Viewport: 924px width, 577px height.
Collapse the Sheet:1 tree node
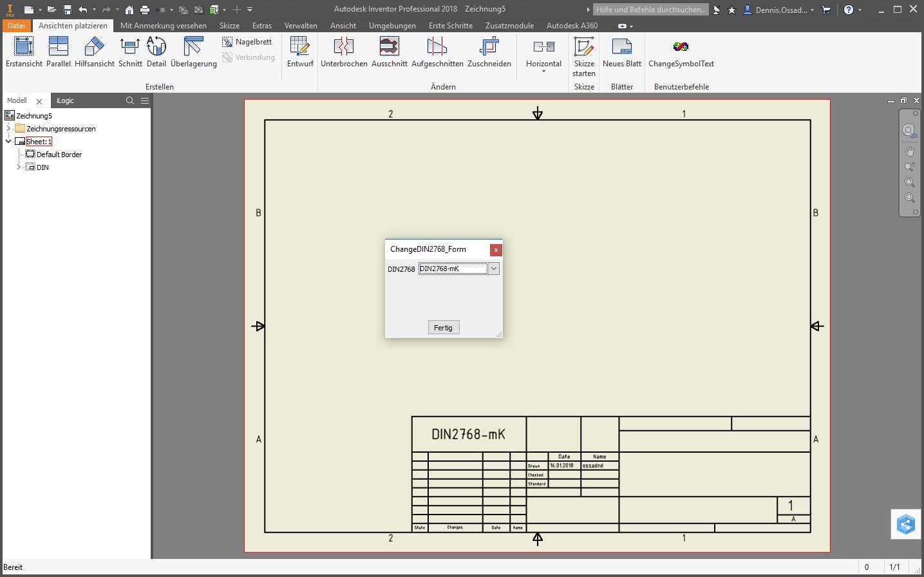8,142
